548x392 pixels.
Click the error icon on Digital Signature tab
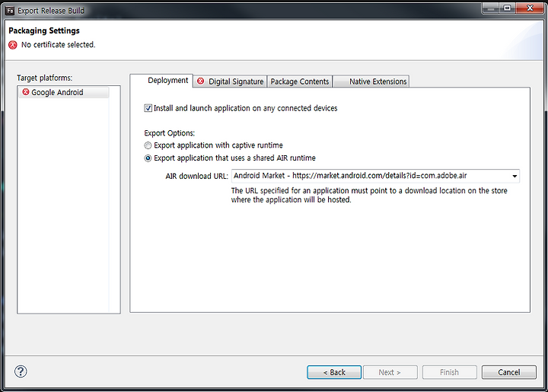click(x=201, y=81)
